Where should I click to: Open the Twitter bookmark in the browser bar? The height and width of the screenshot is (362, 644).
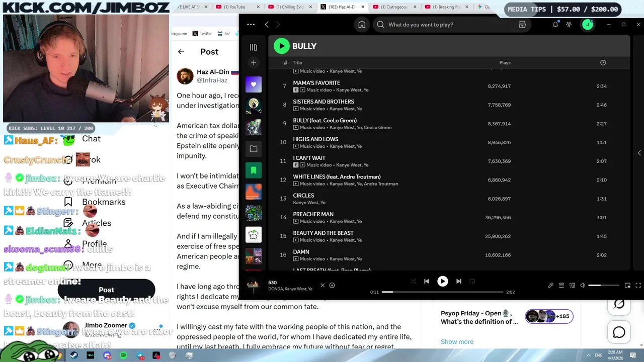tap(202, 34)
